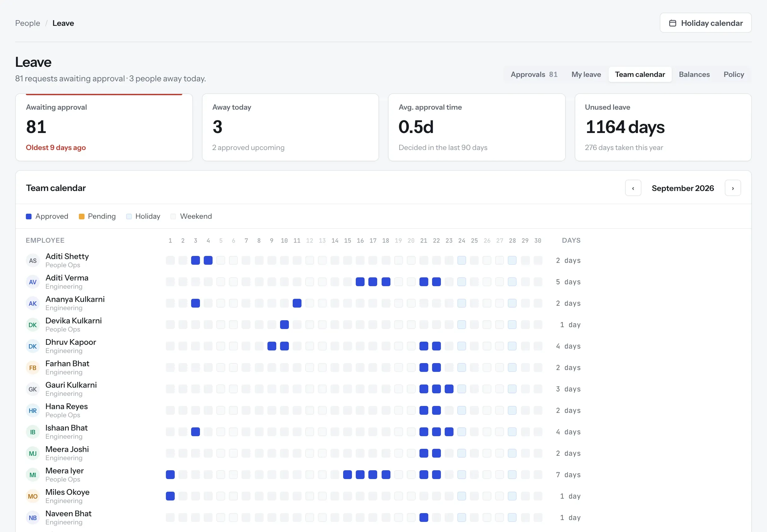Open the Balances tab
The width and height of the screenshot is (767, 532).
pos(694,74)
